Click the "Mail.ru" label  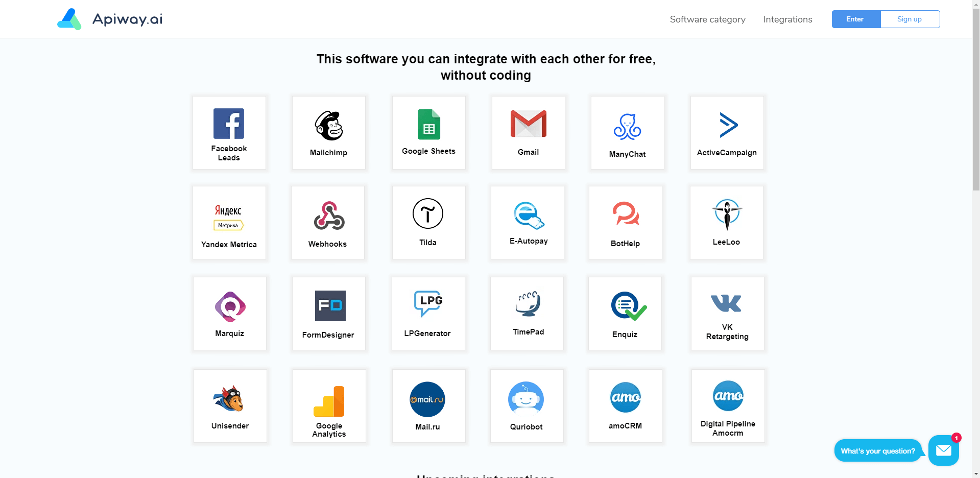click(427, 427)
